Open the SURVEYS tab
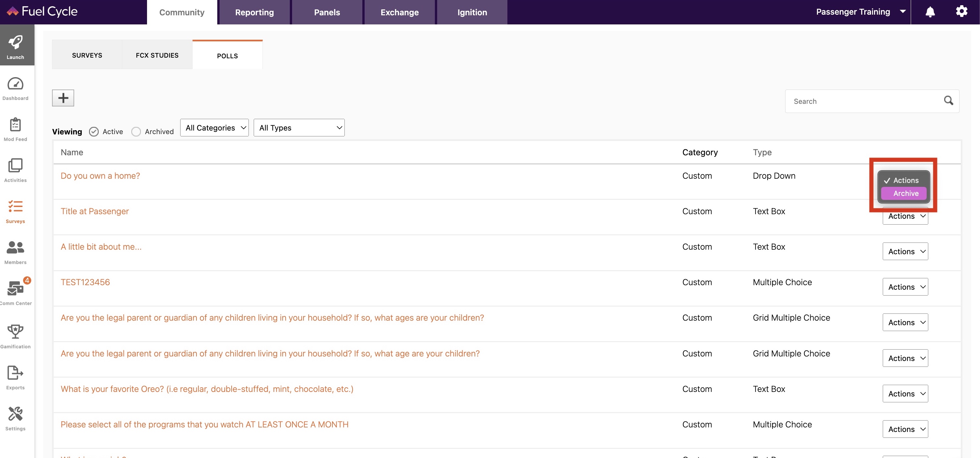This screenshot has height=458, width=980. (87, 55)
